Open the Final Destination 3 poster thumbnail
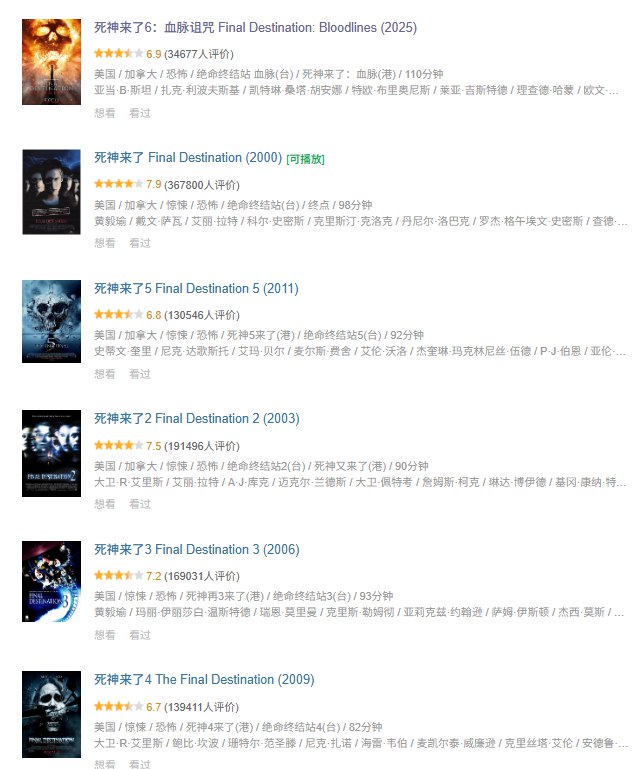The height and width of the screenshot is (769, 641). coord(51,582)
